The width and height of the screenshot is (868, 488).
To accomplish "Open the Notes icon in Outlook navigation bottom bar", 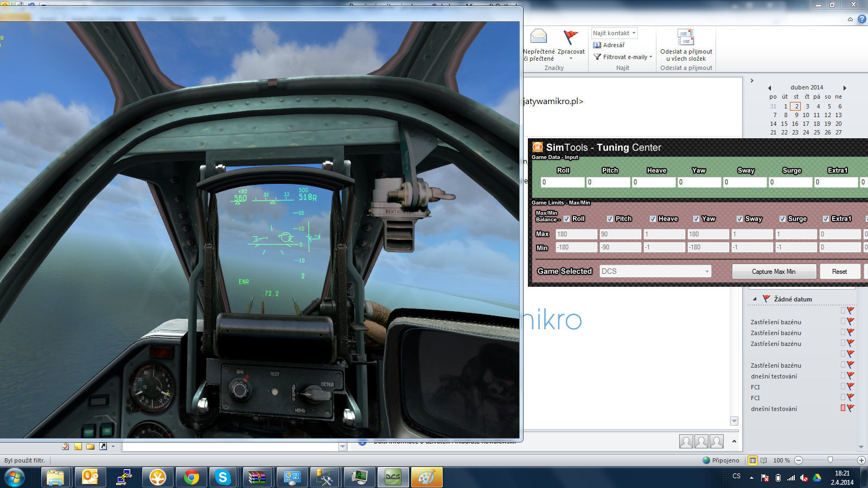I will 78,446.
